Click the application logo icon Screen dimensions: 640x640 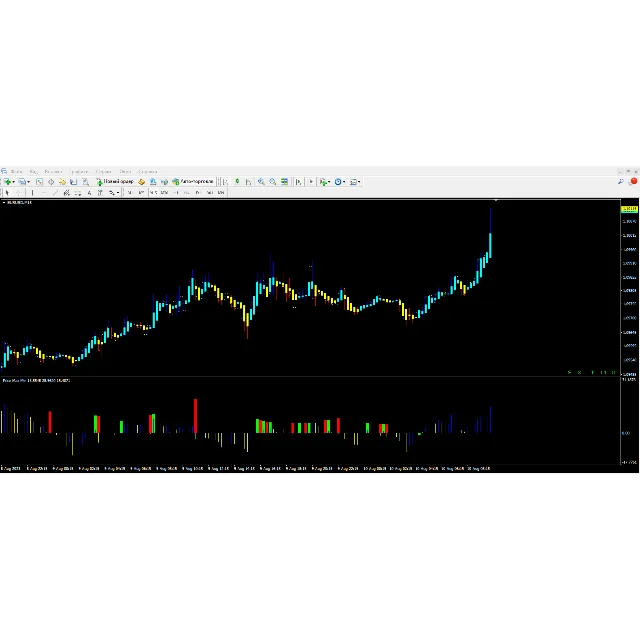[4, 171]
